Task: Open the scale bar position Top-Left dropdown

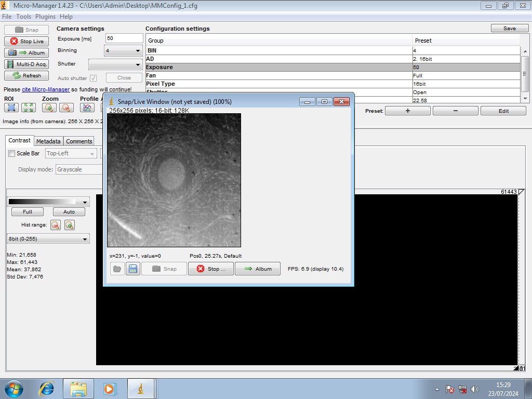Action: [x=71, y=153]
